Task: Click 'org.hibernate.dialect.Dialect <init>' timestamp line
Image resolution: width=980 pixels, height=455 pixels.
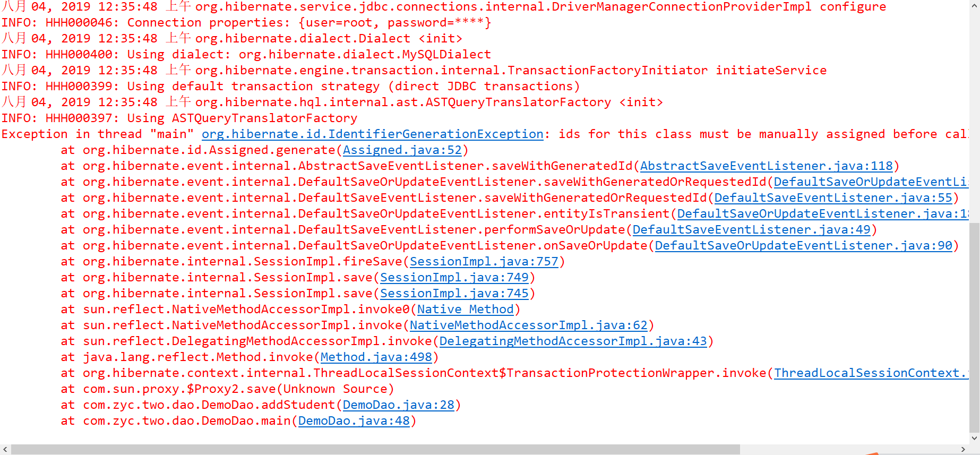Action: (232, 38)
